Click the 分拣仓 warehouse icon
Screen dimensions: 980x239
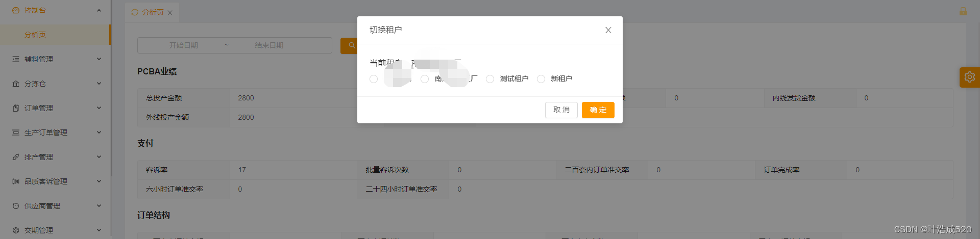(x=16, y=84)
